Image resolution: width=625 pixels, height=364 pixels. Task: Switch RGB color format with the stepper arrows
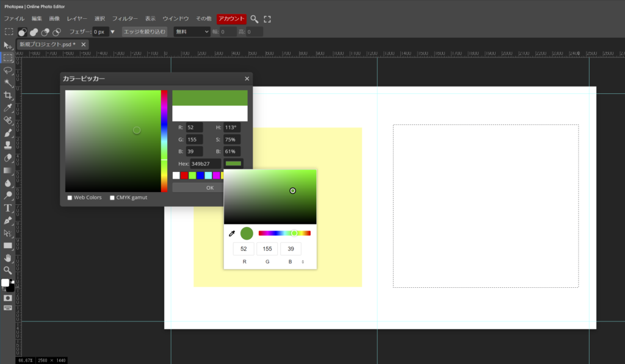coord(303,262)
